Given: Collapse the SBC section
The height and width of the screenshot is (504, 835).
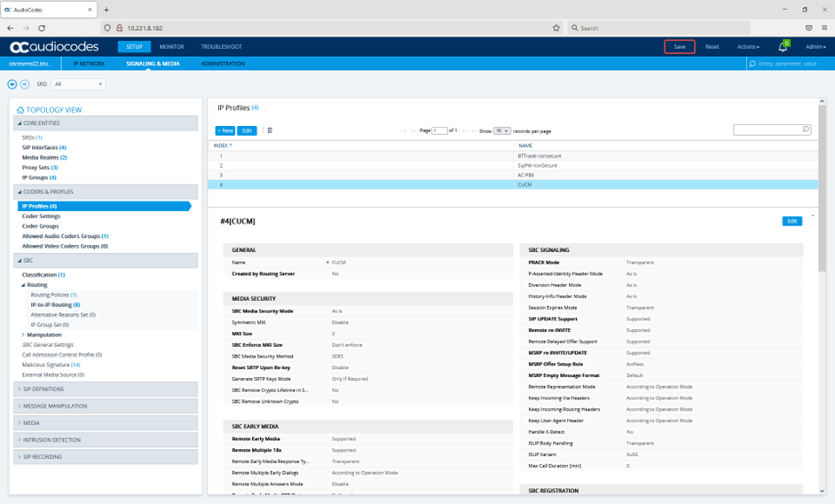Looking at the screenshot, I should click(106, 261).
